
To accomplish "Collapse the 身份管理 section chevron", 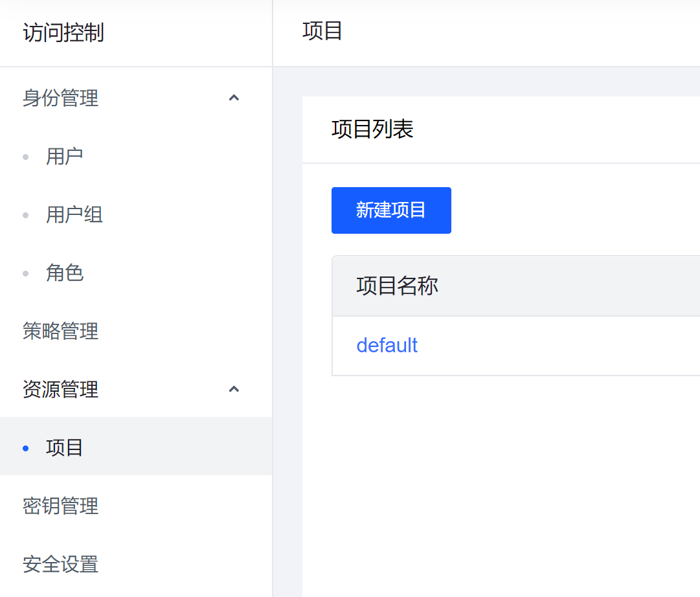I will click(234, 98).
